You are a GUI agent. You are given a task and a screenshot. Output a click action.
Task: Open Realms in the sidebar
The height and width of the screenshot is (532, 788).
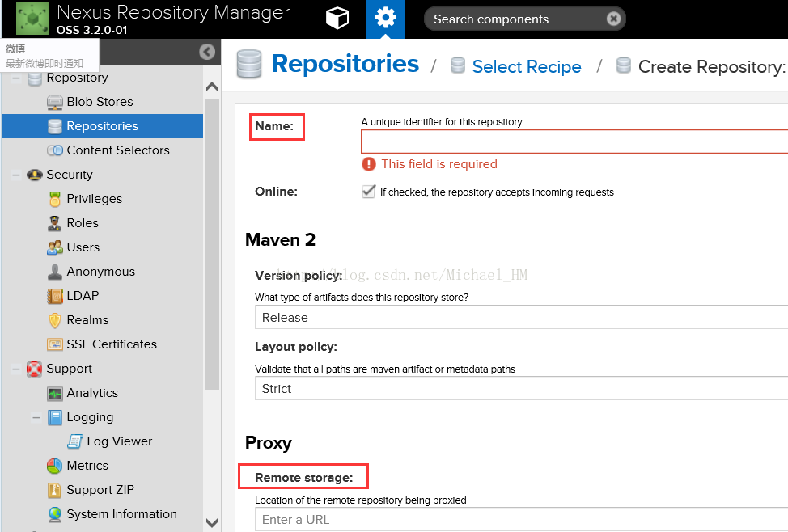click(87, 320)
